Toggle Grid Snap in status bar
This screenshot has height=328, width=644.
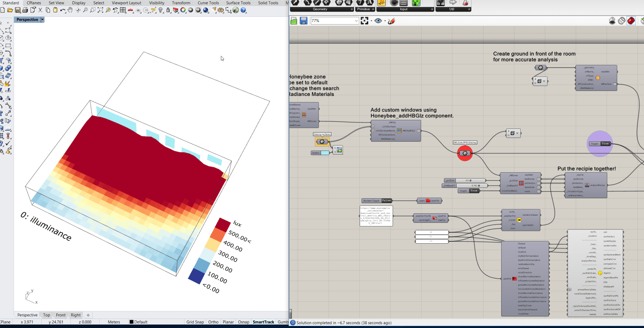tap(195, 322)
